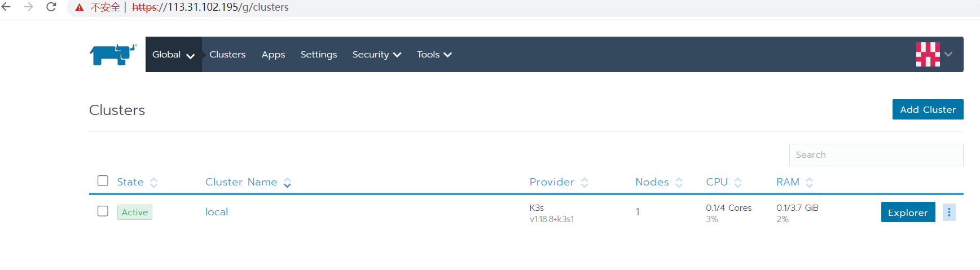Sort by State column arrows
The height and width of the screenshot is (270, 980).
pos(153,182)
